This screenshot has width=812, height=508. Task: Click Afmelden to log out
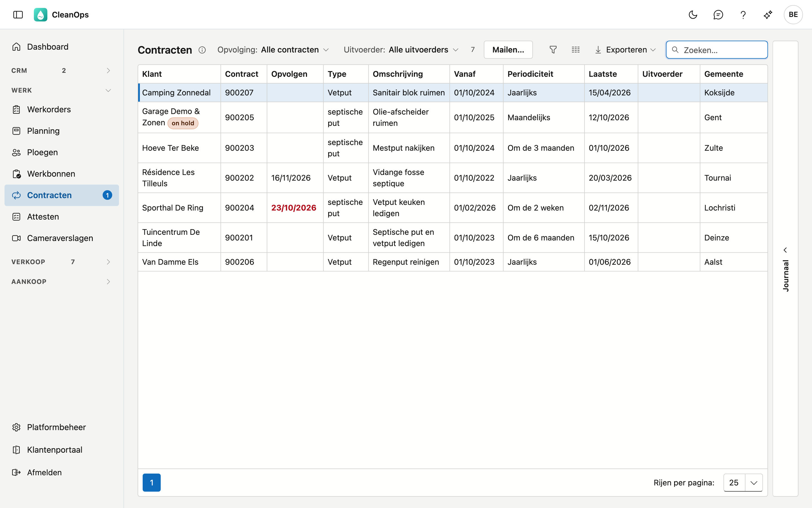click(x=62, y=472)
